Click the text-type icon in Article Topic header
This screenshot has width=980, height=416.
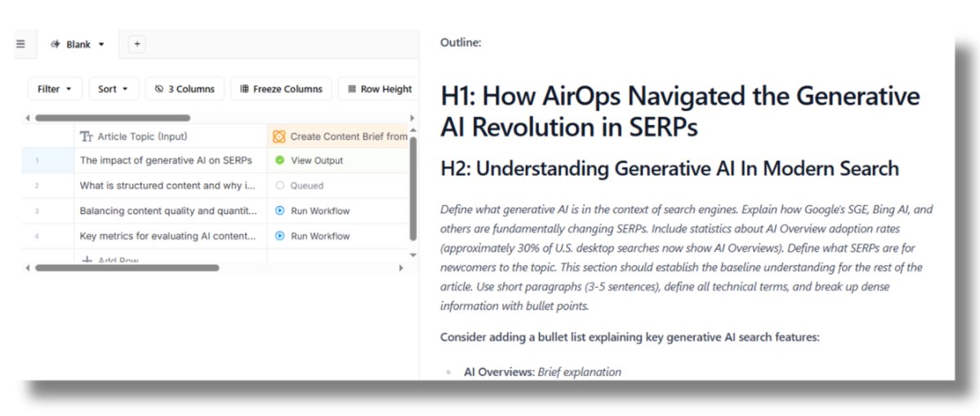pos(87,136)
